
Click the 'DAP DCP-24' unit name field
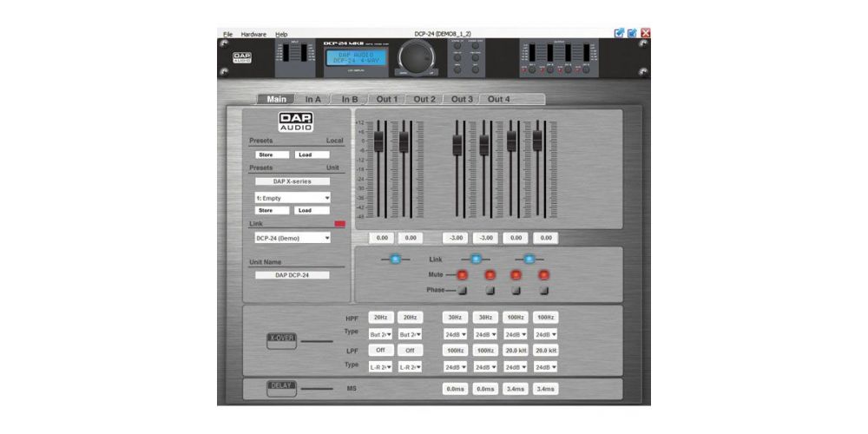pos(293,274)
